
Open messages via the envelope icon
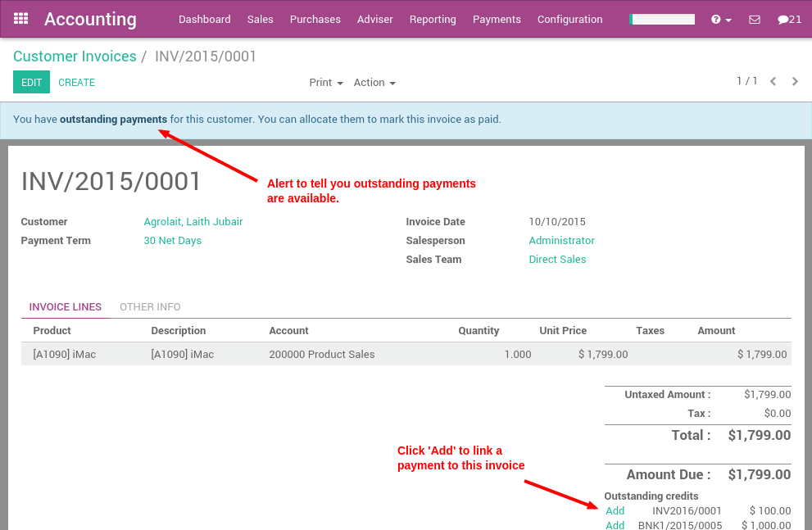(x=755, y=18)
